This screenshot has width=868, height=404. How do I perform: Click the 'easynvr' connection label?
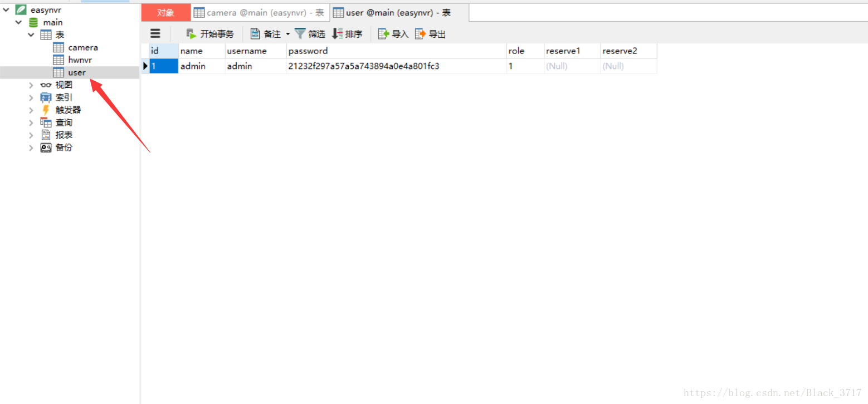(46, 9)
